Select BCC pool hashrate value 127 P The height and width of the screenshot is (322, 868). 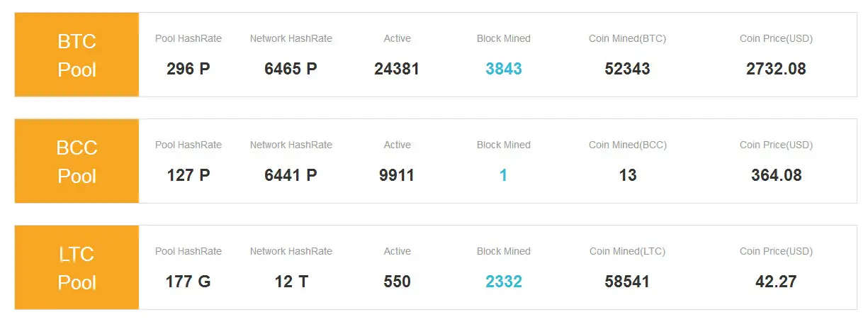[x=188, y=175]
